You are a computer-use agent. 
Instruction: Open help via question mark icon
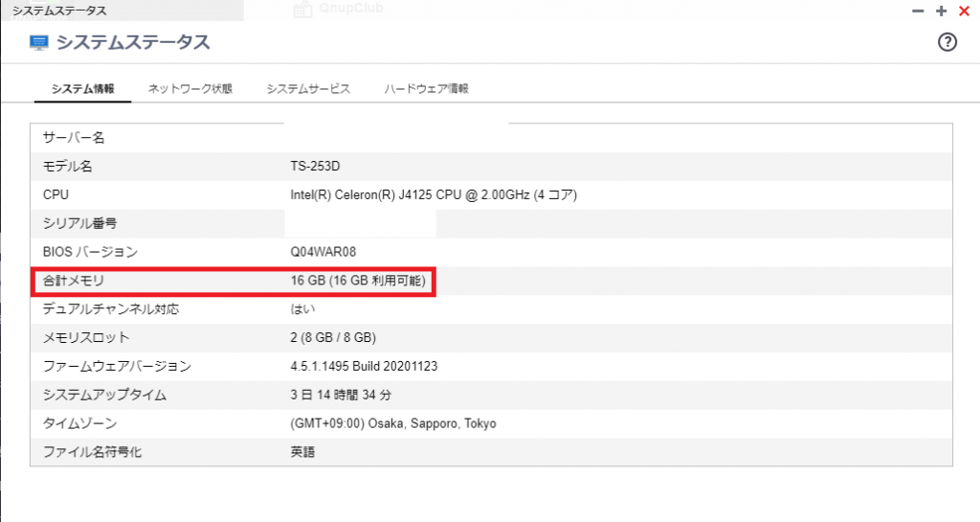tap(947, 42)
